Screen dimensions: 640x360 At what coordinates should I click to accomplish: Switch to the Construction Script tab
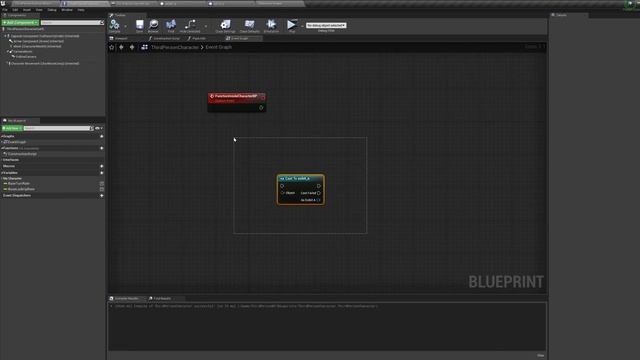pos(164,38)
